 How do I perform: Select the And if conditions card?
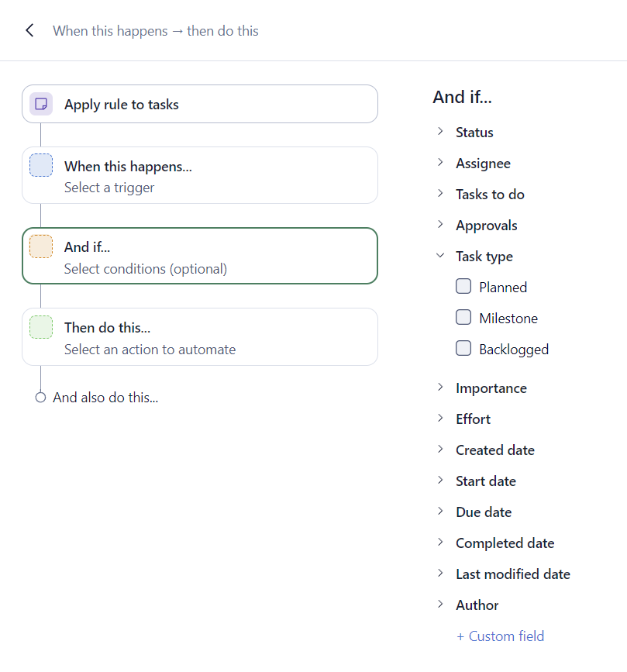pyautogui.click(x=200, y=256)
